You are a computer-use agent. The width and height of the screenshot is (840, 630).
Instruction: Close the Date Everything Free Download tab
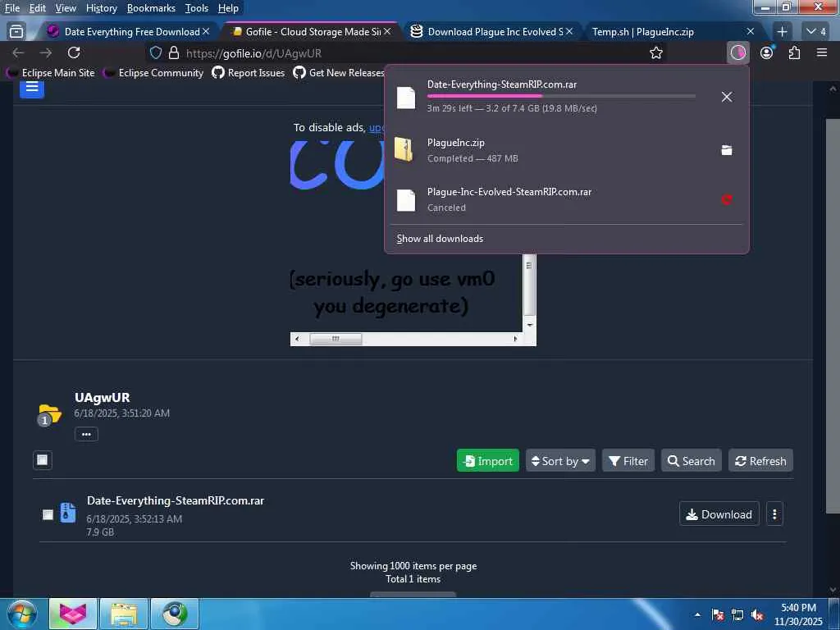[206, 32]
